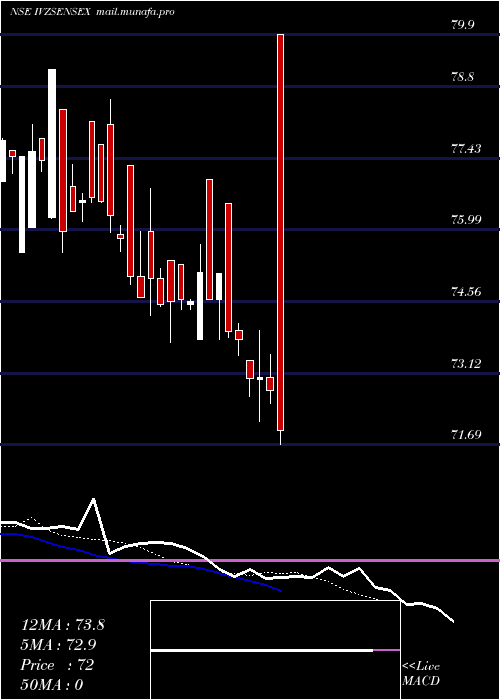500x700 pixels.
Task: Click the mail.munafa.pro watermark text
Action: [x=135, y=12]
